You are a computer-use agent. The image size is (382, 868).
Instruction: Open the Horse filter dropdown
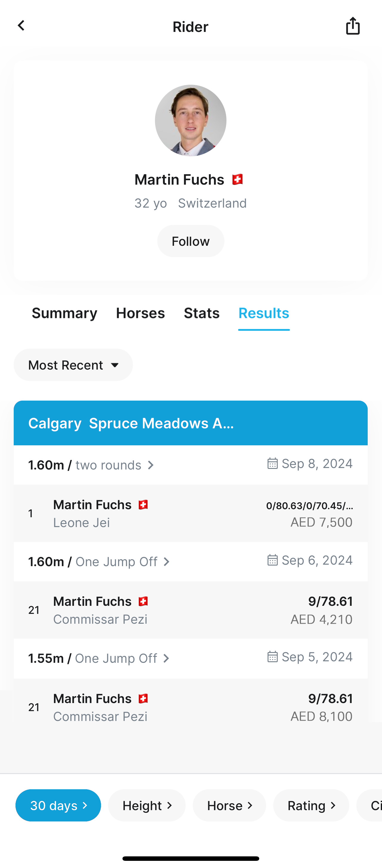[x=229, y=805]
